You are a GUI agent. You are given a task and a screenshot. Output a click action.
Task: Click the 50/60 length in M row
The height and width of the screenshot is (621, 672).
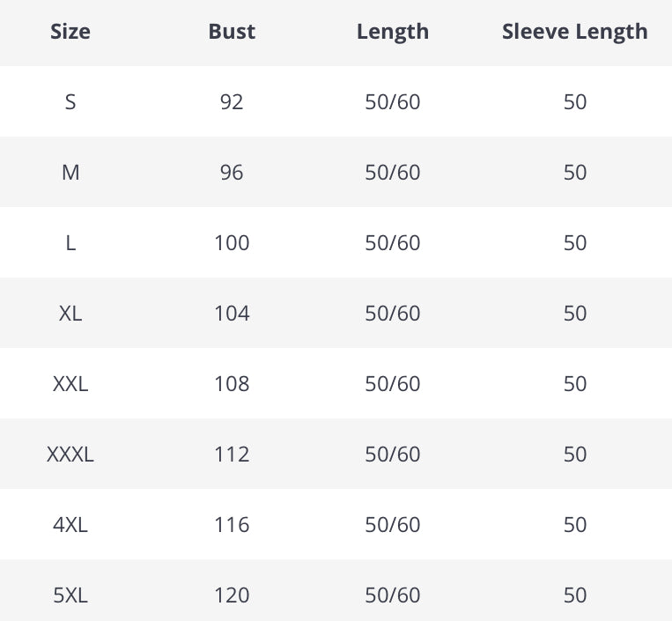(x=393, y=173)
